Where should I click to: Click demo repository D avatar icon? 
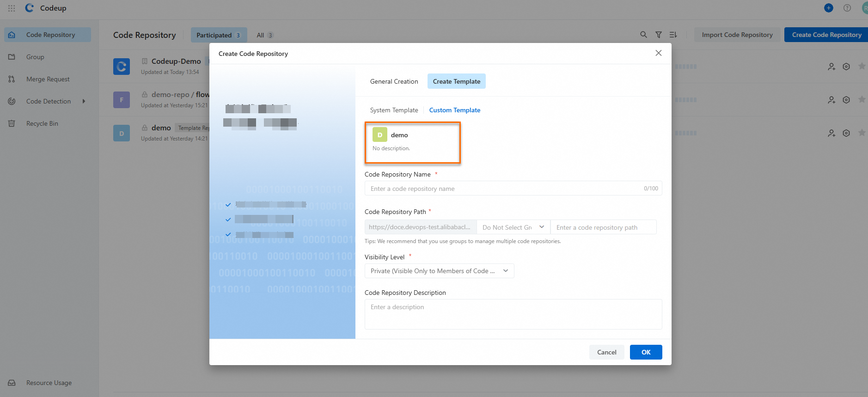(122, 133)
